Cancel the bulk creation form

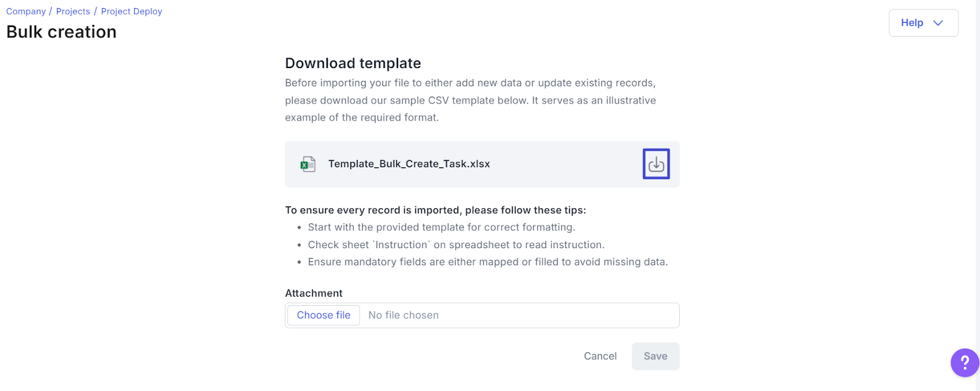[600, 356]
